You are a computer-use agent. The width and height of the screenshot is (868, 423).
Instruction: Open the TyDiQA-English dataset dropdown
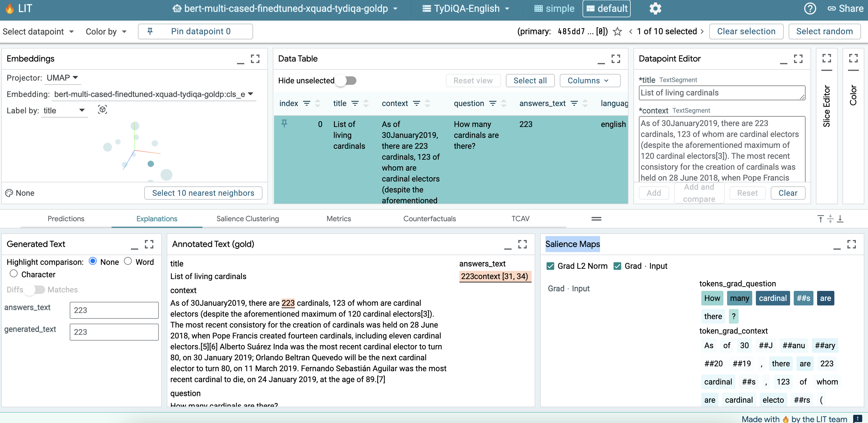tap(466, 8)
